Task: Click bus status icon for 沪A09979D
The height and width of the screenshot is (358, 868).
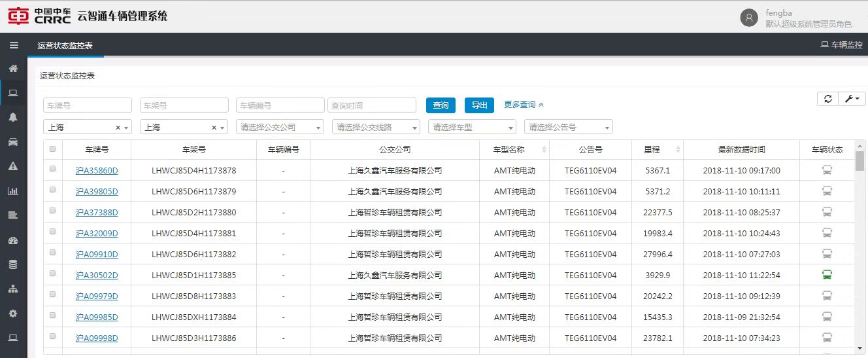Action: (827, 296)
